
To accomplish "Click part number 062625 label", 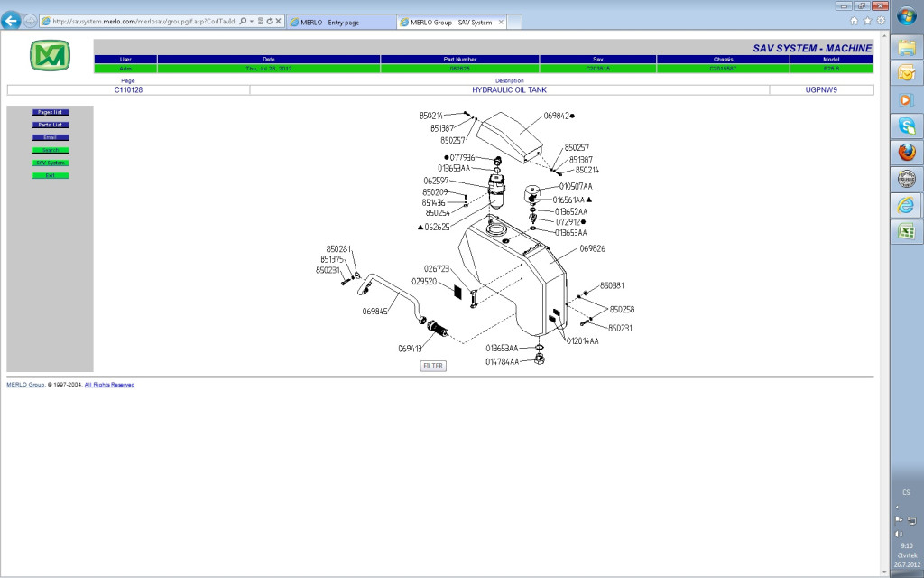I will pyautogui.click(x=438, y=227).
